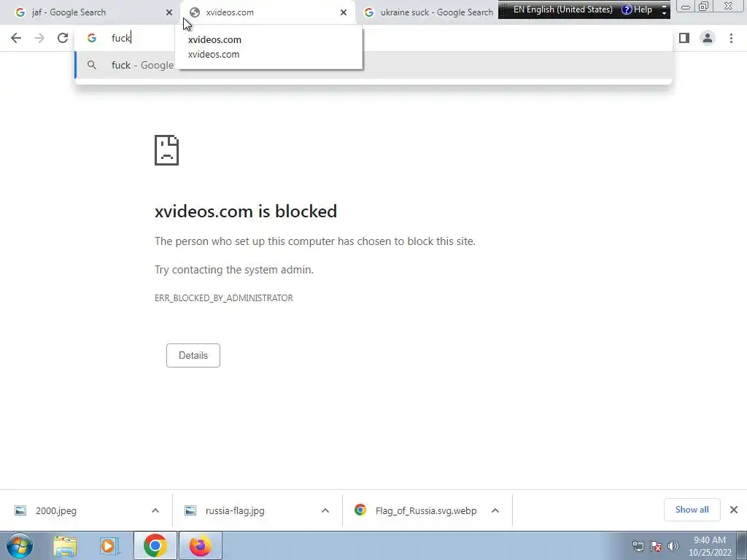
Task: Expand options for the Flag_of_Russia.svg.webp download
Action: 495,510
